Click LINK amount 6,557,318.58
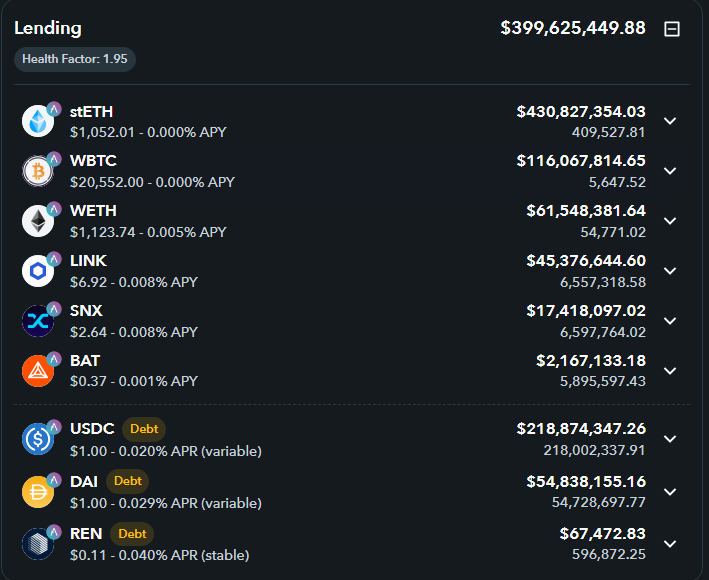 tap(603, 283)
